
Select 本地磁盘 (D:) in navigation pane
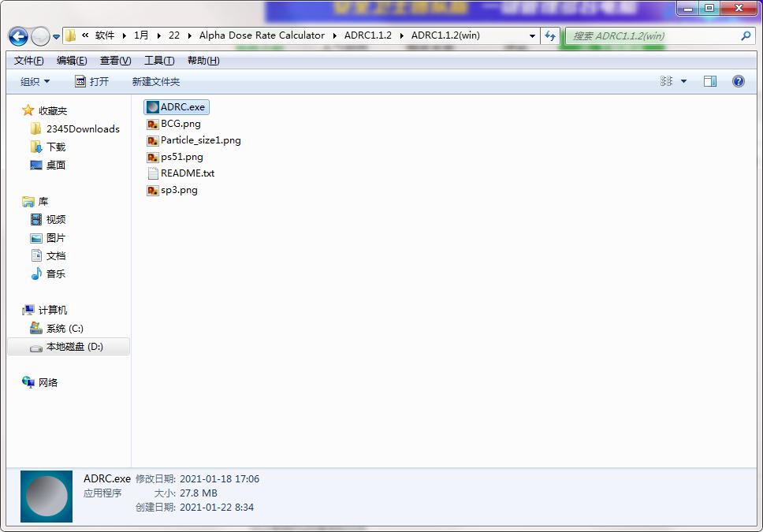point(74,347)
